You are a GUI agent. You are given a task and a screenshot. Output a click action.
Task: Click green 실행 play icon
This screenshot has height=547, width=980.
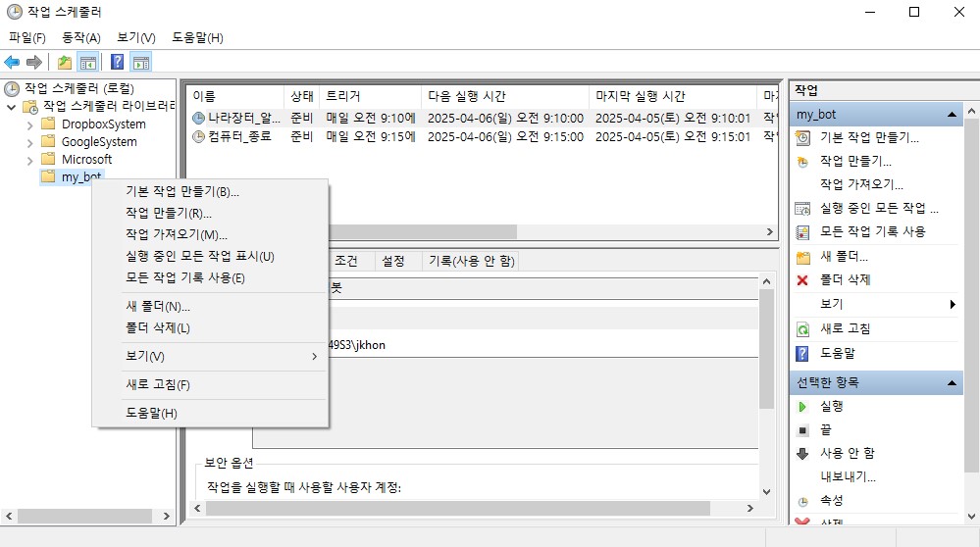click(x=802, y=407)
